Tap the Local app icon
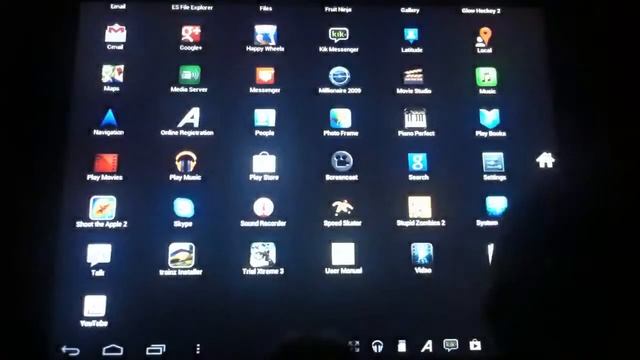This screenshot has height=360, width=640. (484, 37)
